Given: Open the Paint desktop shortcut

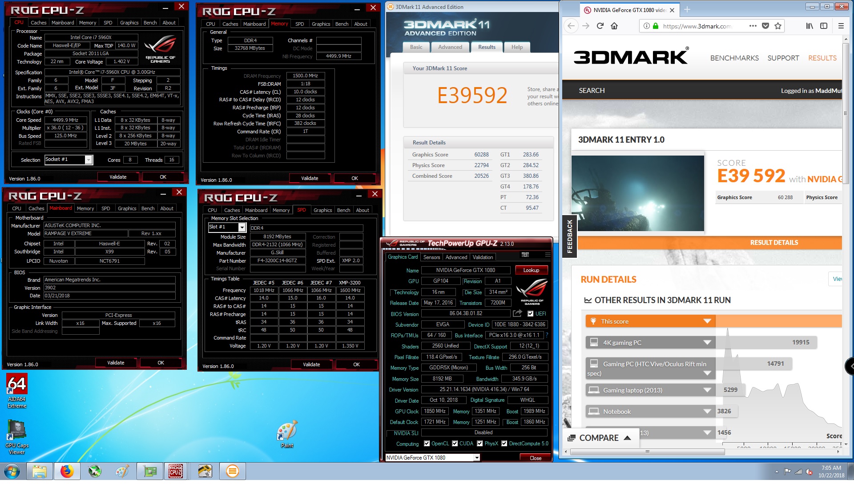Looking at the screenshot, I should pos(287,434).
